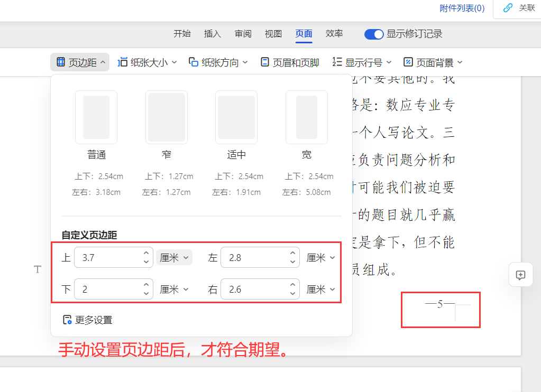
Task: Click the 上下: 1.27cm text under 窄
Action: pos(169,176)
